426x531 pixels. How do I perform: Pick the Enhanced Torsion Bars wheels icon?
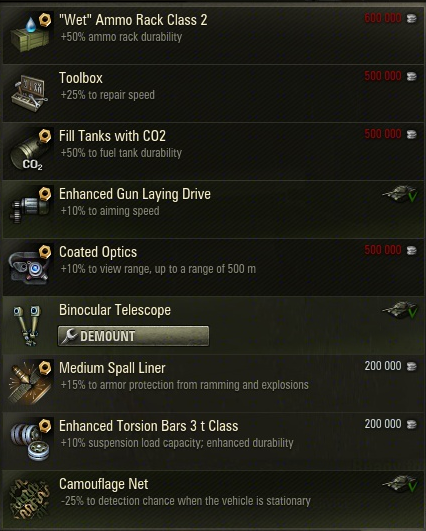[x=30, y=440]
